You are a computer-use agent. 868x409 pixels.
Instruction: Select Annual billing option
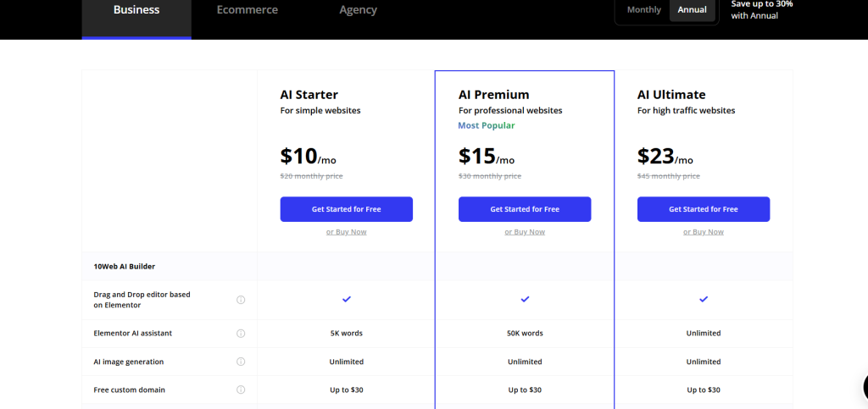tap(692, 10)
